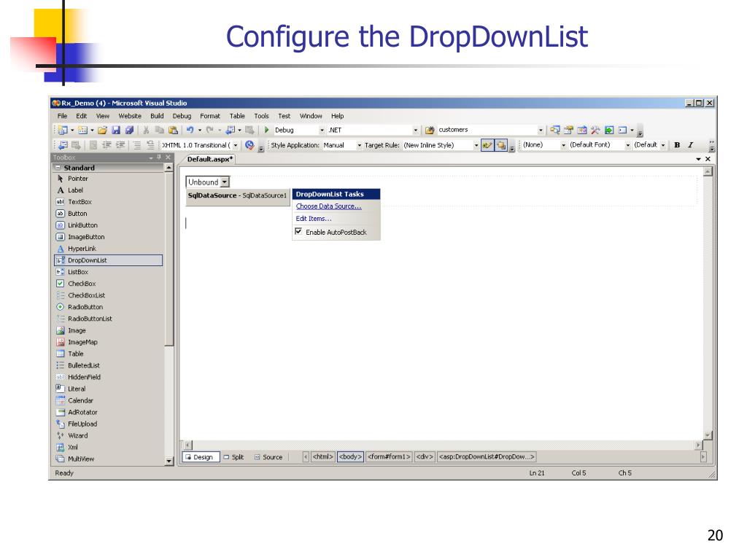Click the New Project toolbar icon

63,130
